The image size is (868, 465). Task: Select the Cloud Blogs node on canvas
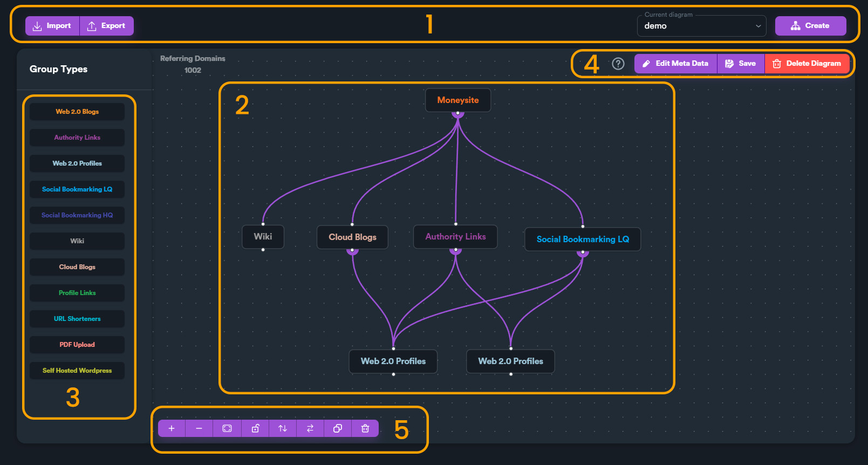click(x=352, y=237)
